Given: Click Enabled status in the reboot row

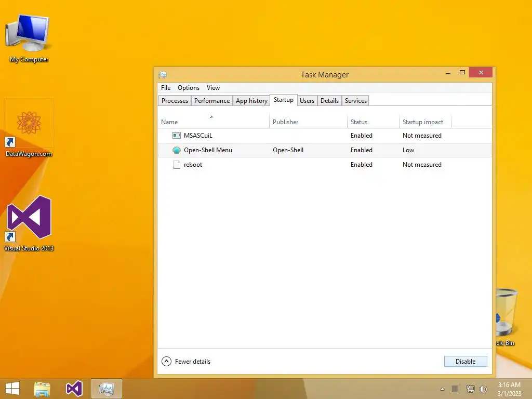Looking at the screenshot, I should pyautogui.click(x=362, y=165).
